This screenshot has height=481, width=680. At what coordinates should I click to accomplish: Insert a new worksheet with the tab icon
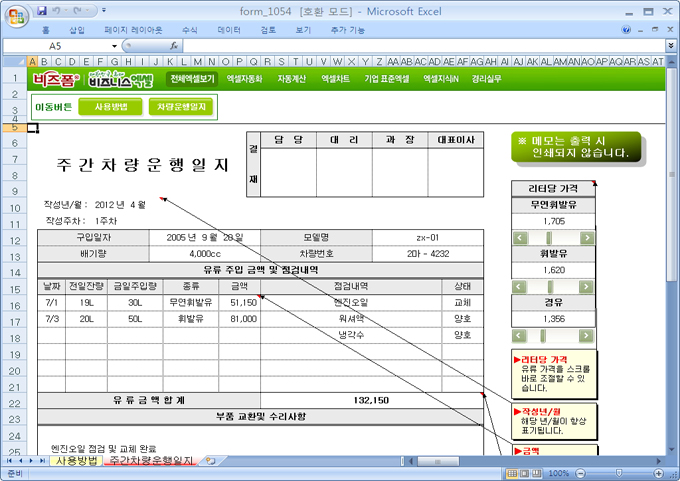coord(211,461)
